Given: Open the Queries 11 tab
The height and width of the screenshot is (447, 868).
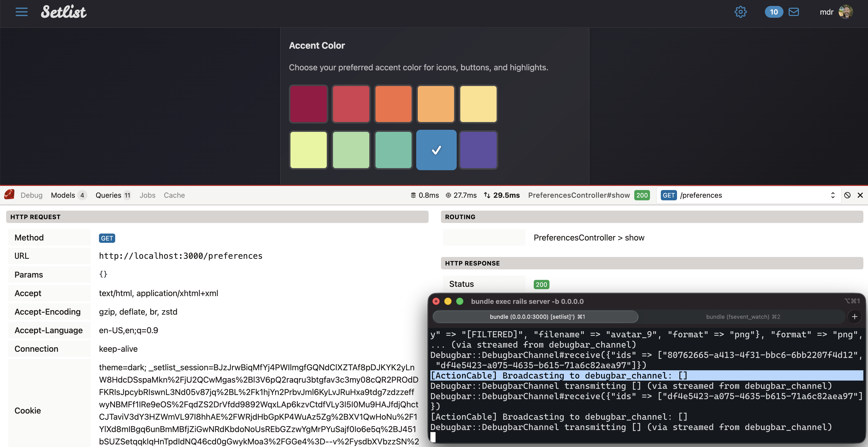Looking at the screenshot, I should (x=113, y=195).
